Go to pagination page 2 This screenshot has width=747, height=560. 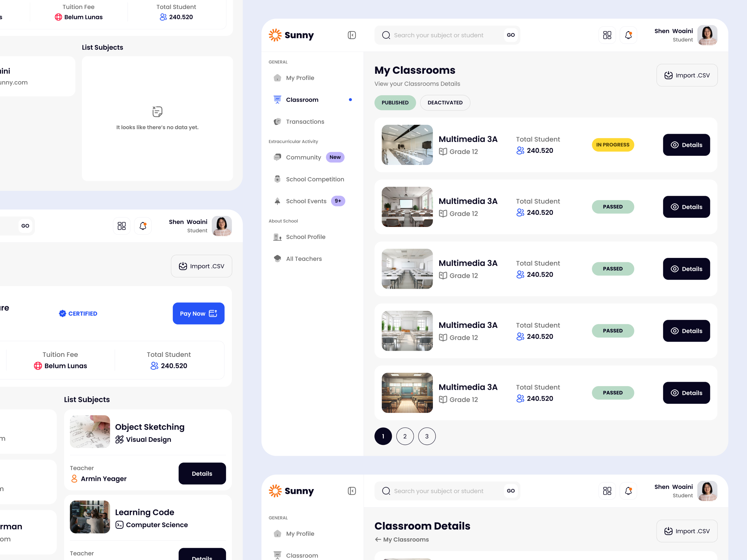[405, 436]
